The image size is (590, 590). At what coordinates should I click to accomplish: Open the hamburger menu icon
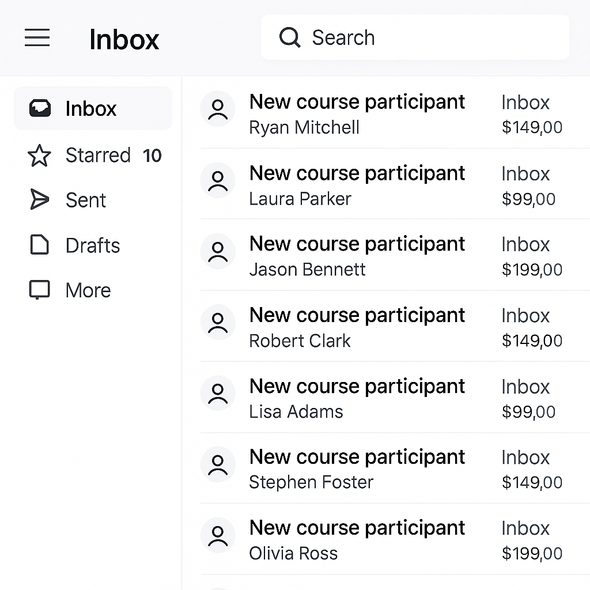37,38
